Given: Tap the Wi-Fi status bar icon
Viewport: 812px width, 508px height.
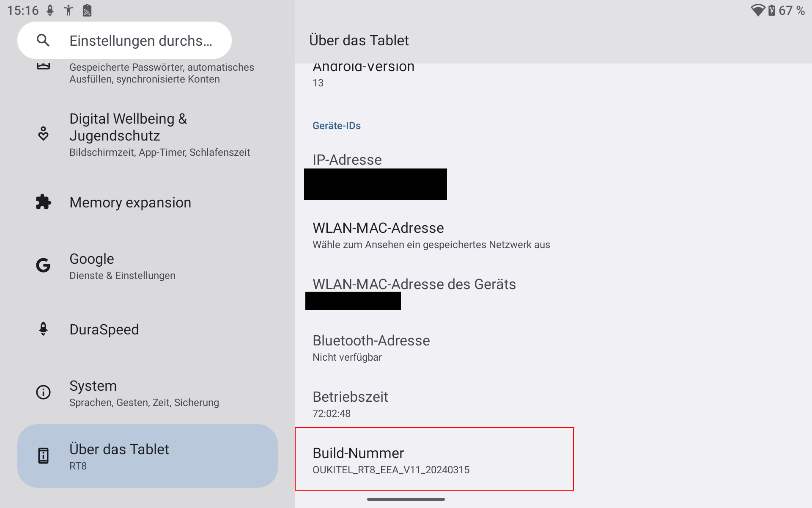Looking at the screenshot, I should 757,10.
